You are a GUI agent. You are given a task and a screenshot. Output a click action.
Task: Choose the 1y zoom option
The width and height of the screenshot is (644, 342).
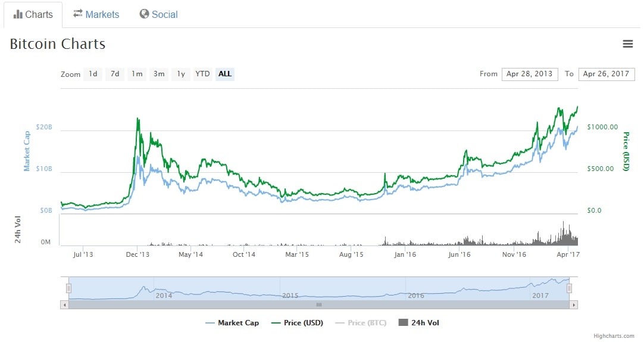[181, 74]
